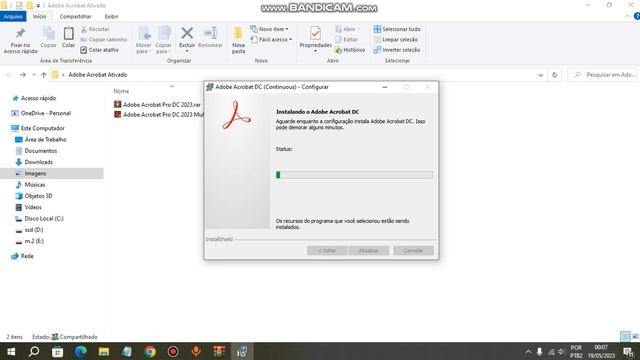Image resolution: width=640 pixels, height=360 pixels.
Task: Open the Windows Start menu
Action: (11, 351)
